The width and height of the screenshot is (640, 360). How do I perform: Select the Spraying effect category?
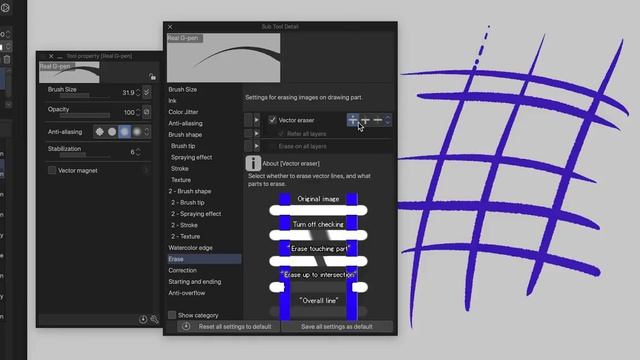pos(191,157)
